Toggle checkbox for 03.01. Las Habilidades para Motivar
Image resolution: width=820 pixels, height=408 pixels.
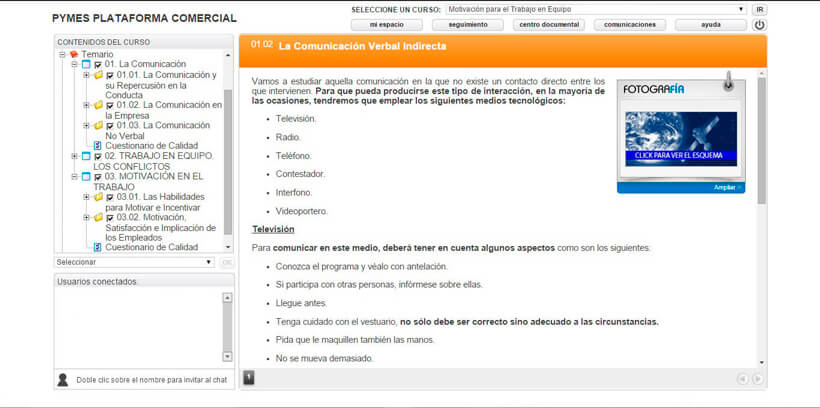(x=110, y=198)
